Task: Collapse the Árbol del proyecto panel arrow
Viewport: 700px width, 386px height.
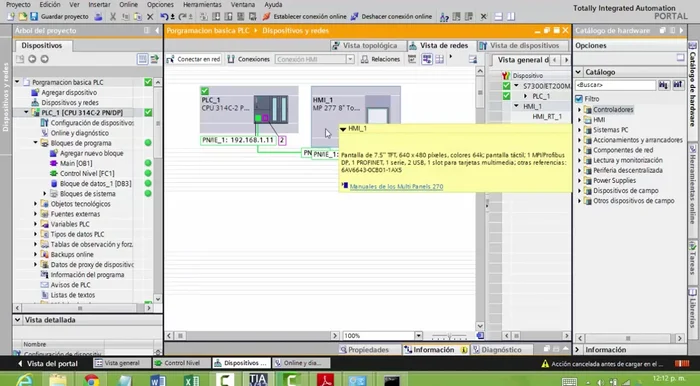Action: point(157,30)
